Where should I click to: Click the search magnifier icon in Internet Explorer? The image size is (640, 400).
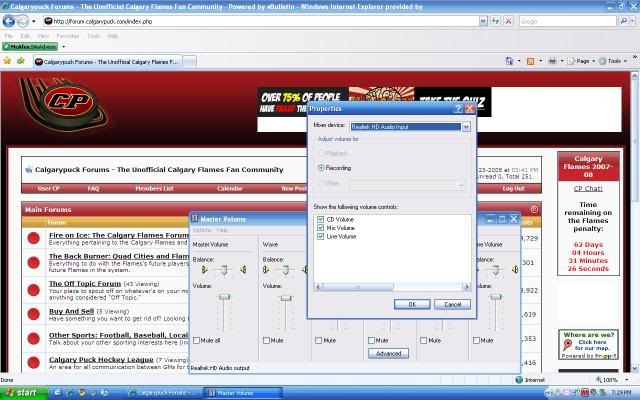click(624, 21)
